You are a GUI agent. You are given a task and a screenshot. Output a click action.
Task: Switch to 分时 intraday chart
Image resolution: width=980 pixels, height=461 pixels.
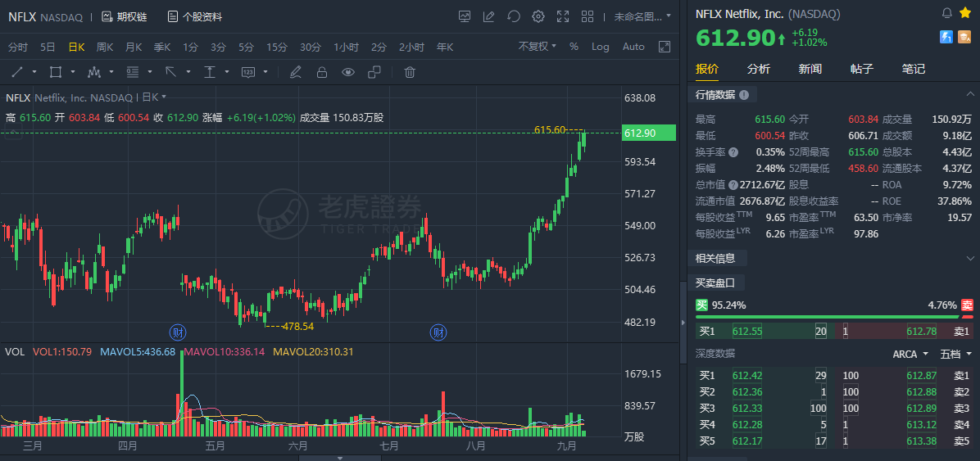click(18, 47)
